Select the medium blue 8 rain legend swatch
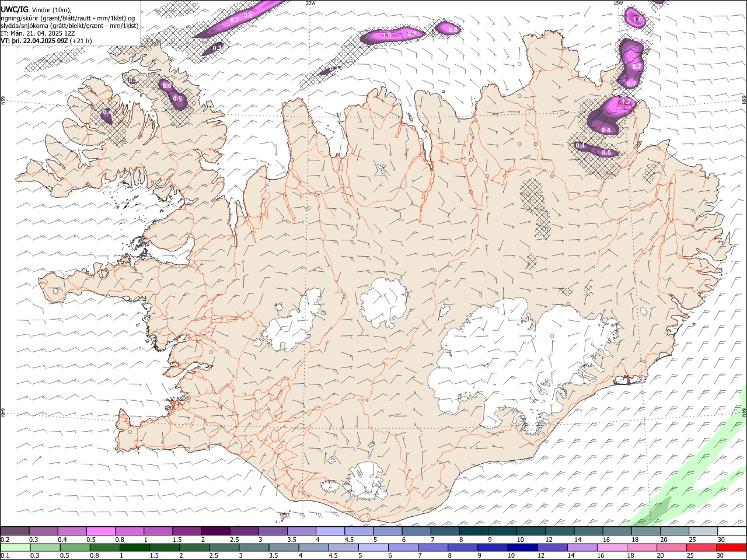Viewport: 747px width, 560px height. coord(463,547)
